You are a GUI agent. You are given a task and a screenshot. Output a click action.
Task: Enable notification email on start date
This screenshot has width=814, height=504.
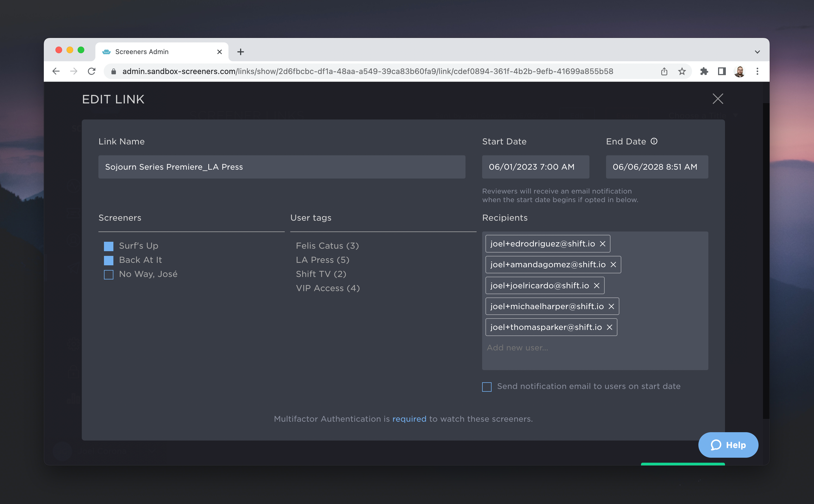(x=487, y=387)
